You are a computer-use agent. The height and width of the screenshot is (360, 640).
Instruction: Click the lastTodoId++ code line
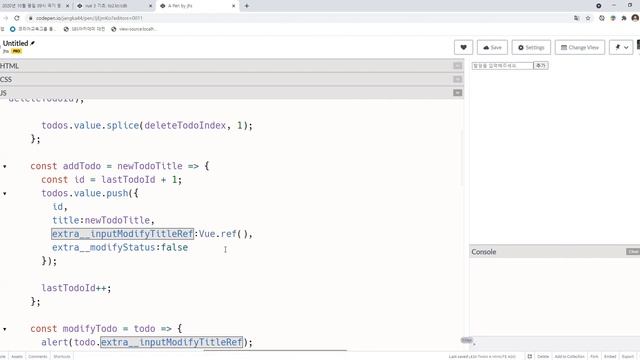click(76, 288)
